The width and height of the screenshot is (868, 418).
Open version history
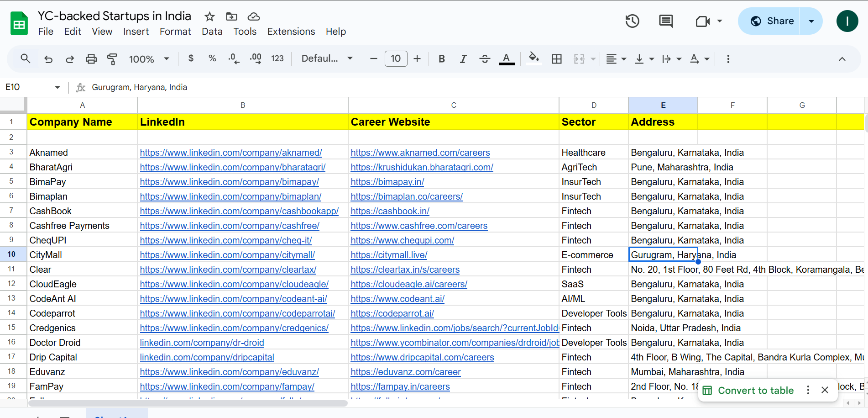pyautogui.click(x=632, y=21)
